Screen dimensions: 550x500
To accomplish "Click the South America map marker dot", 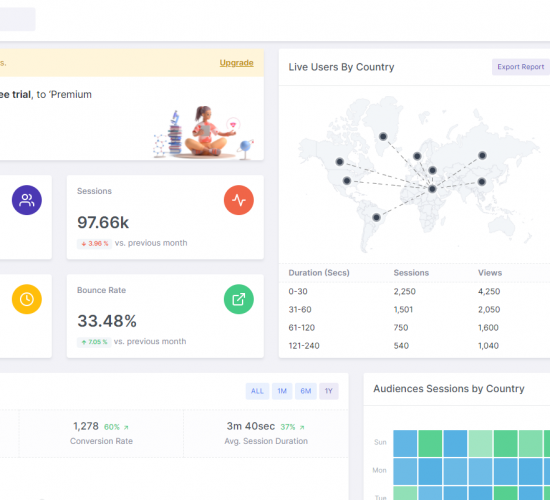I will point(376,217).
